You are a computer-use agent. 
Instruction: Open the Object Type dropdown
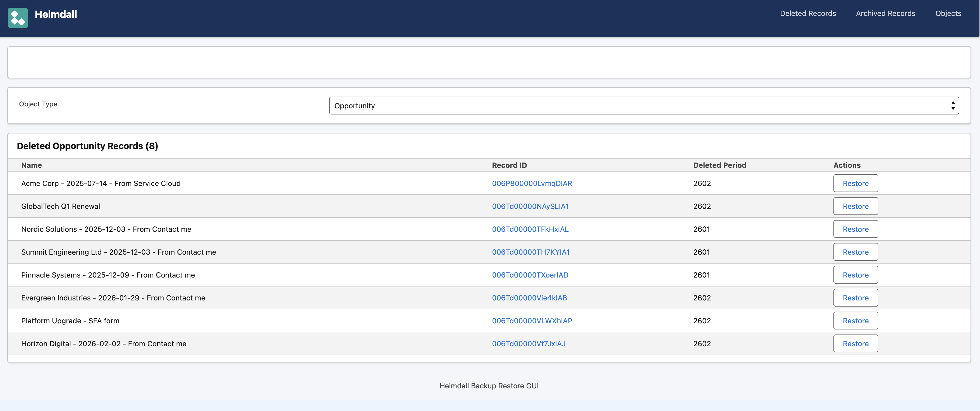point(643,106)
